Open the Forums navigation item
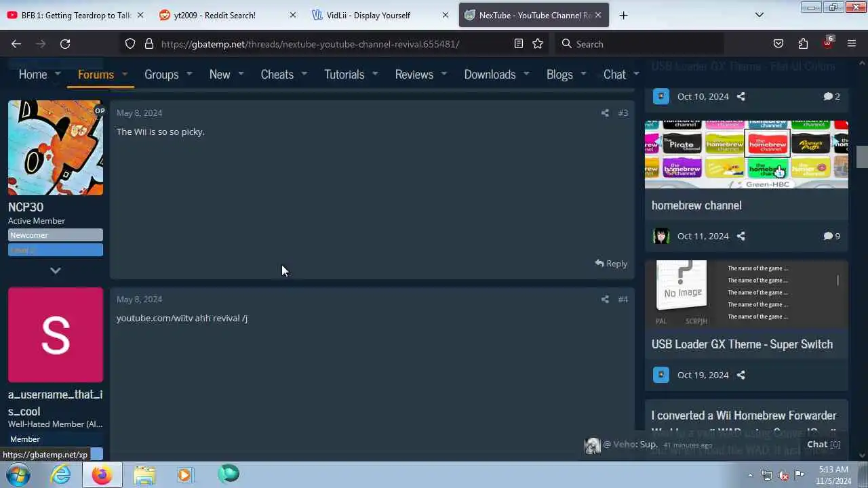This screenshot has width=868, height=488. coord(96,74)
